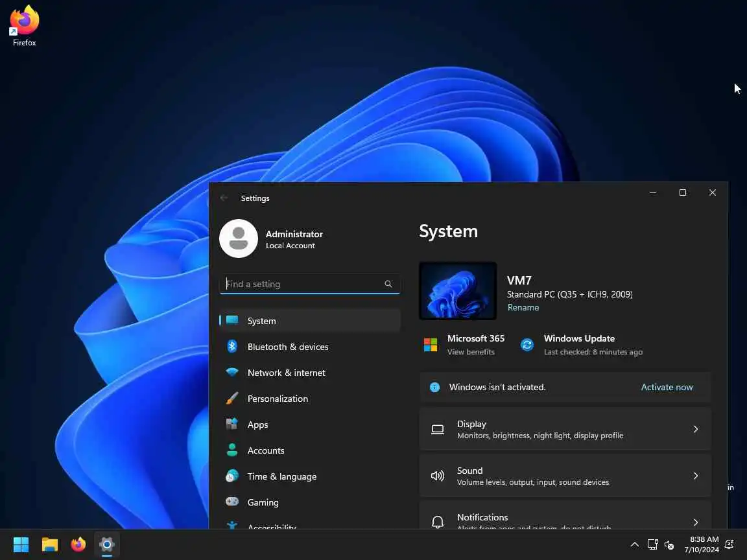Open the Notifications settings row
The image size is (747, 560).
(x=565, y=515)
